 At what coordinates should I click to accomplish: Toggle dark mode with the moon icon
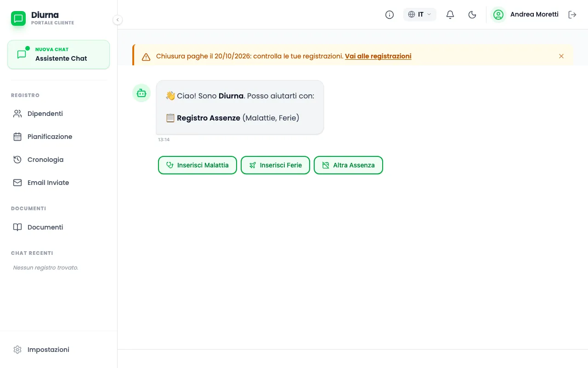[472, 15]
